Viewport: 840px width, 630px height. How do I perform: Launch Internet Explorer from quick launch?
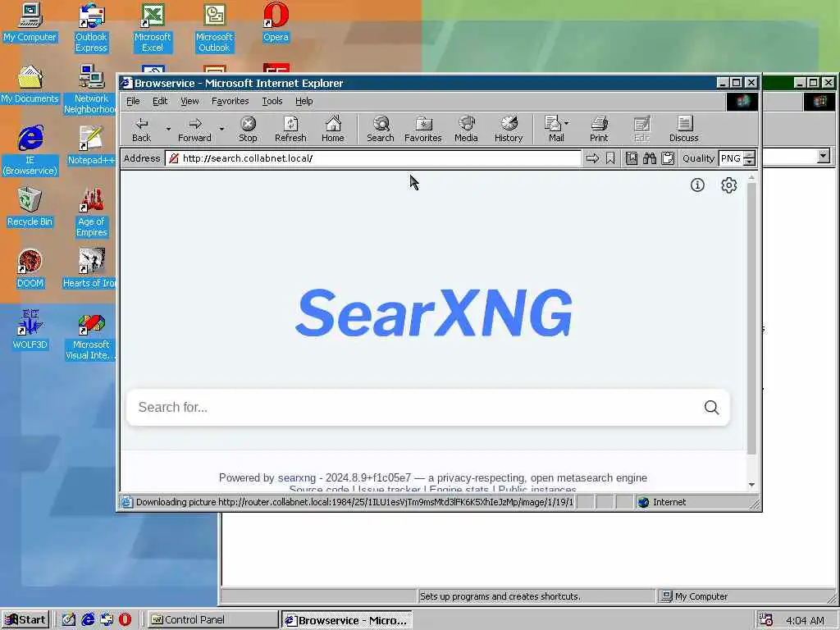click(x=88, y=620)
